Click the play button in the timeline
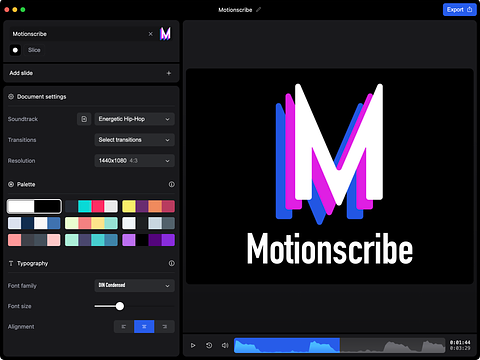 click(x=193, y=345)
